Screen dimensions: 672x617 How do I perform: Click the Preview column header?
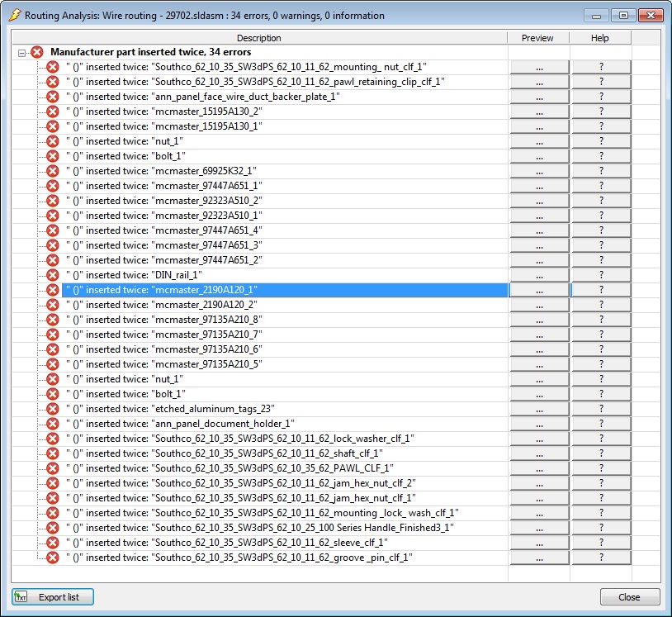point(538,38)
